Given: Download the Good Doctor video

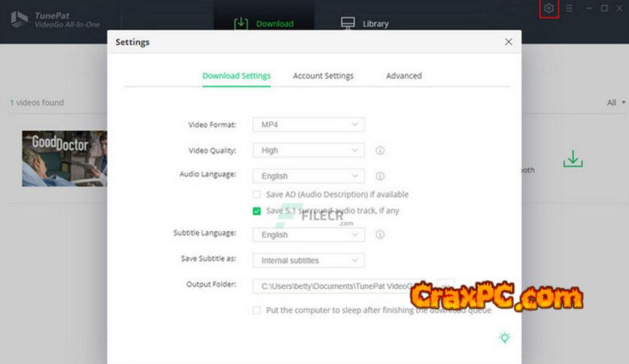Looking at the screenshot, I should 573,159.
